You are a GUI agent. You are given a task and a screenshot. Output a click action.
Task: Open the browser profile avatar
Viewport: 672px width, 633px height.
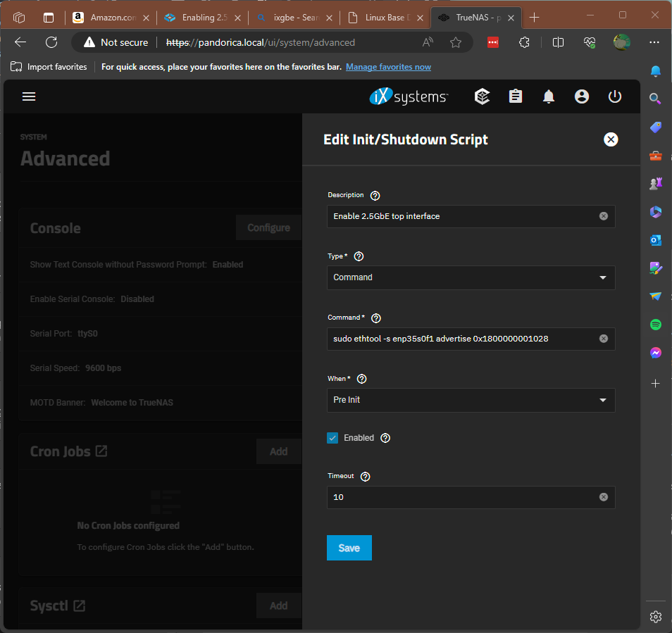[621, 42]
